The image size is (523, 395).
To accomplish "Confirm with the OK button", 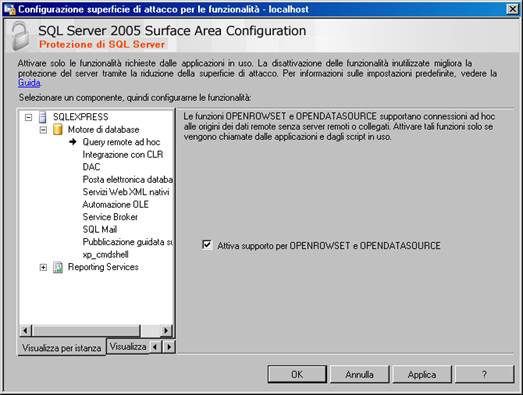I will (x=297, y=374).
